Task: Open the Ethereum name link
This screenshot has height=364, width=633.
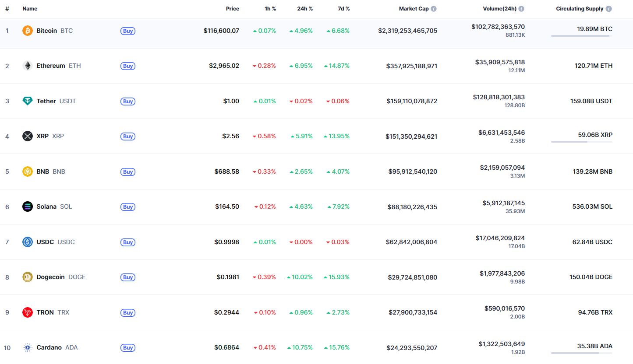Action: (51, 66)
